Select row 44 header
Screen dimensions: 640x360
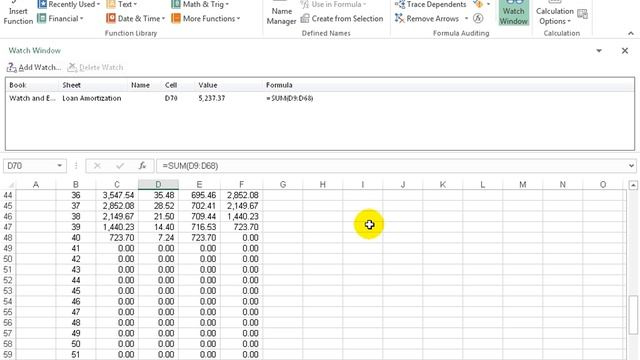tap(8, 195)
